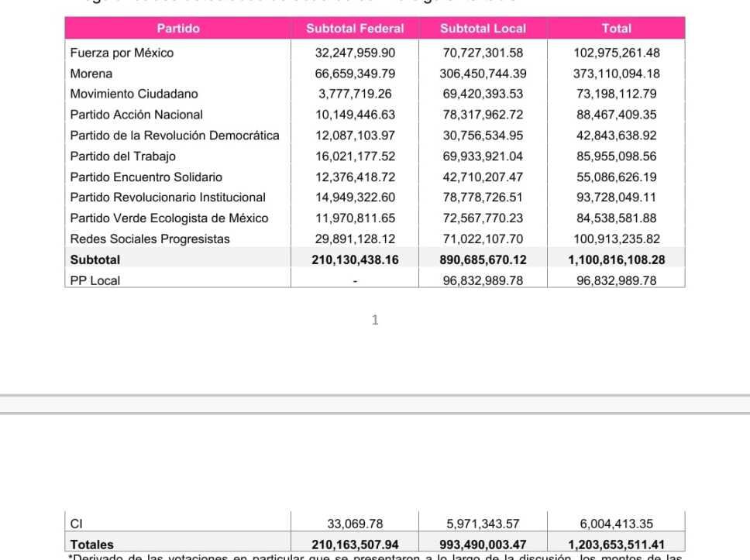
Task: Select federal value 12,376,418.72
Action: tap(355, 177)
